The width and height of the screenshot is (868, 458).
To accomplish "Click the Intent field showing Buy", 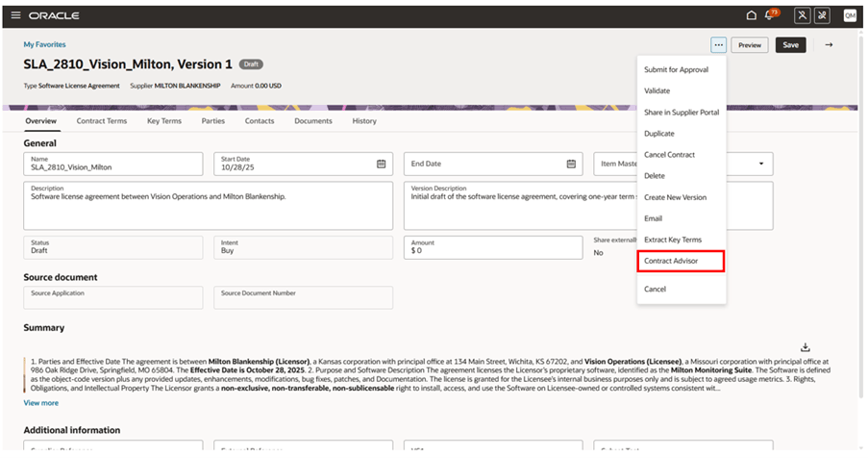I will coord(304,247).
